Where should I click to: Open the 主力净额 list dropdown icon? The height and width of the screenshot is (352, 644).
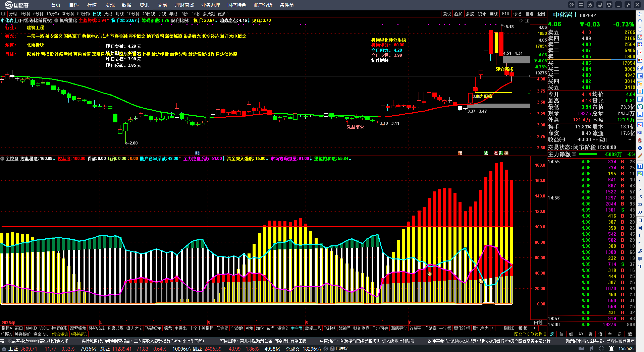(x=574, y=154)
